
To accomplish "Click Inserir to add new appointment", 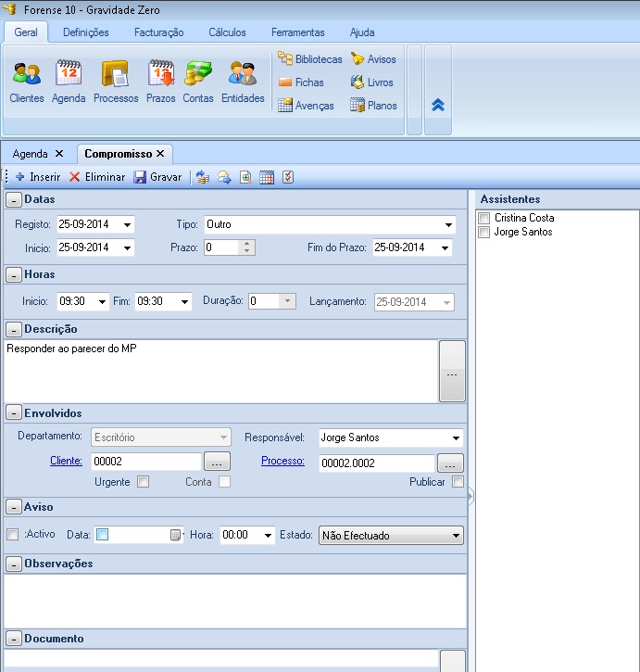I will [38, 177].
